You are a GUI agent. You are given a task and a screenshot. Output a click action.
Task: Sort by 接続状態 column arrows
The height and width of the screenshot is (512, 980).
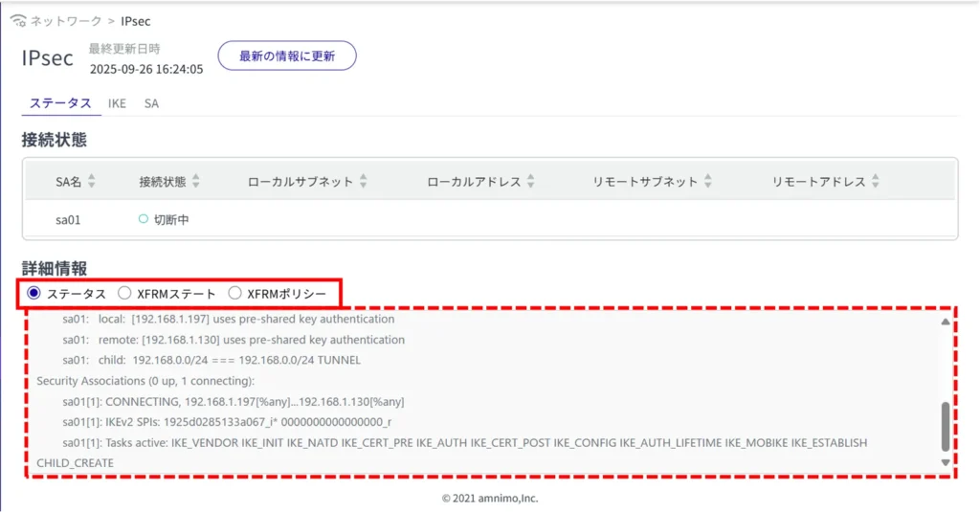click(196, 181)
